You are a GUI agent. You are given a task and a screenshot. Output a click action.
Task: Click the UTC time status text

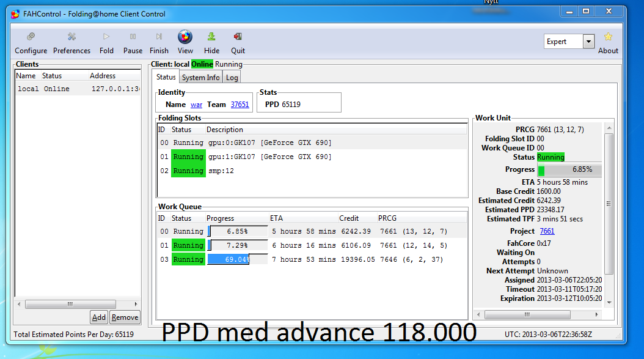548,335
